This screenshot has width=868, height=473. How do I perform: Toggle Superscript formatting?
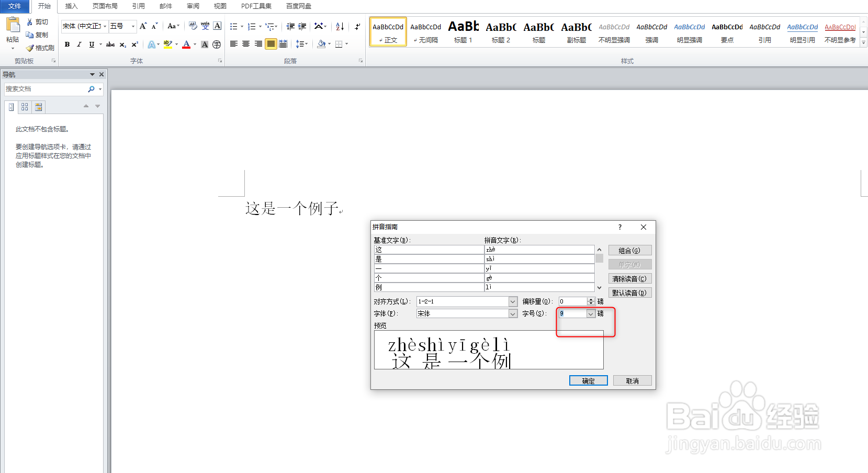[134, 44]
